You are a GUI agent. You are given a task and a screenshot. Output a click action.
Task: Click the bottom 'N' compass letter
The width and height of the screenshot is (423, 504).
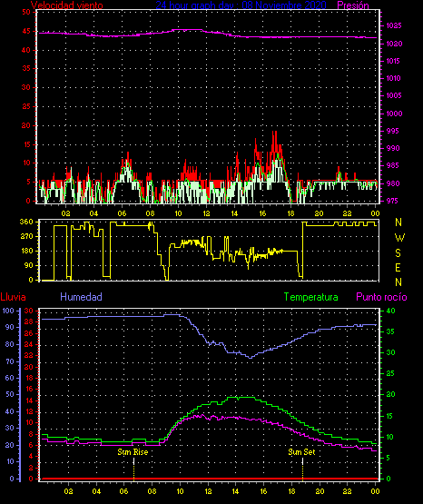click(398, 282)
